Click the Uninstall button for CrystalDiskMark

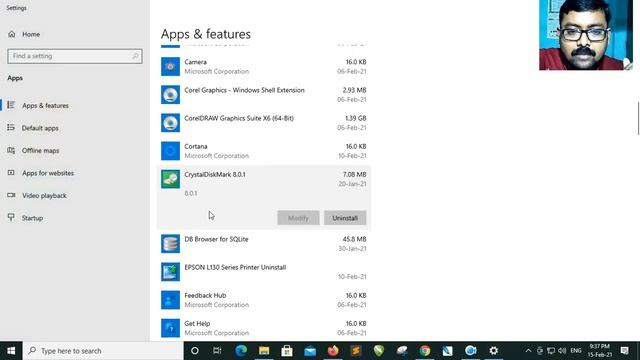click(x=345, y=218)
